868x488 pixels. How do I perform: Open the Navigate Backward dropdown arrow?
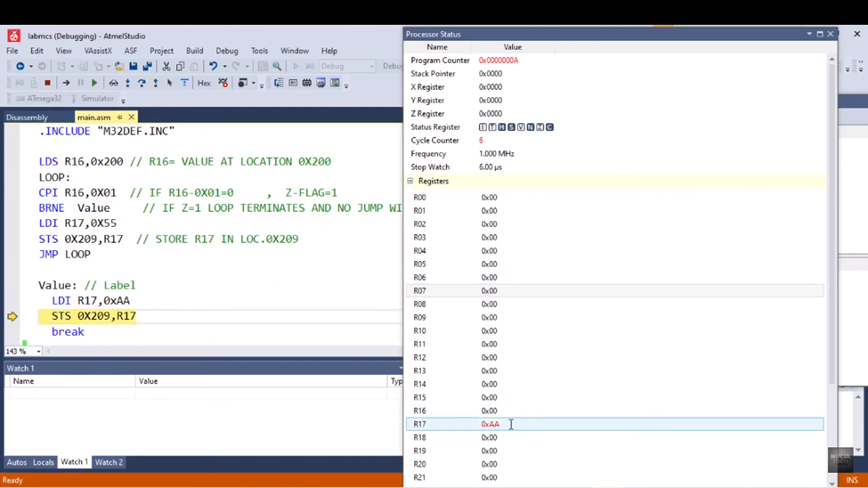point(30,67)
